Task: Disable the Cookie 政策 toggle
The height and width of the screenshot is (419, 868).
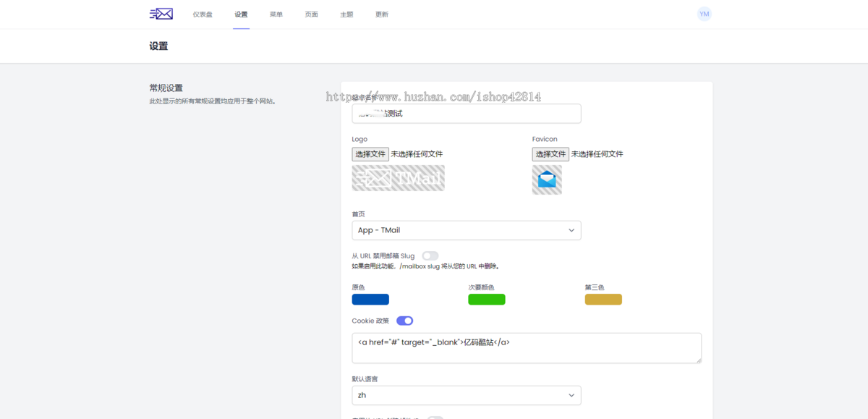Action: click(x=404, y=321)
